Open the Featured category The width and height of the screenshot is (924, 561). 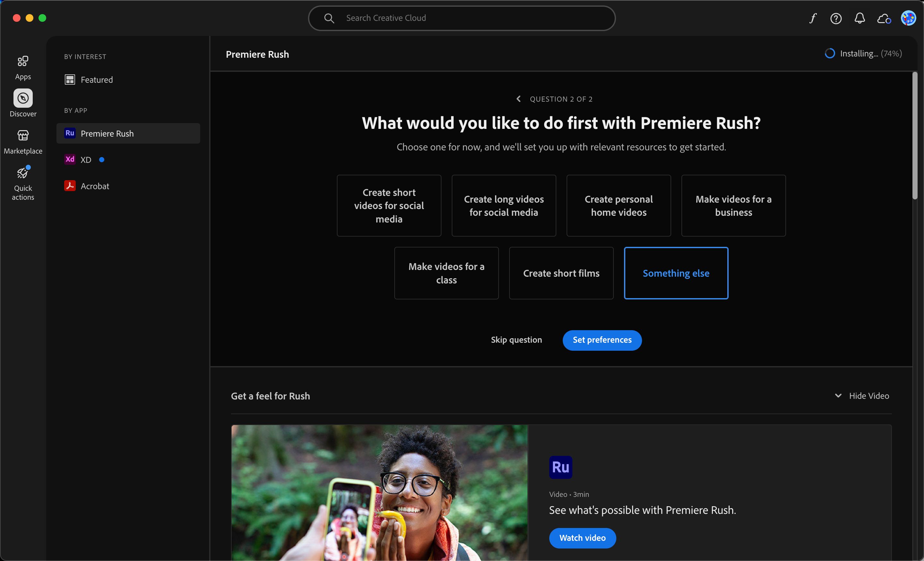point(128,80)
